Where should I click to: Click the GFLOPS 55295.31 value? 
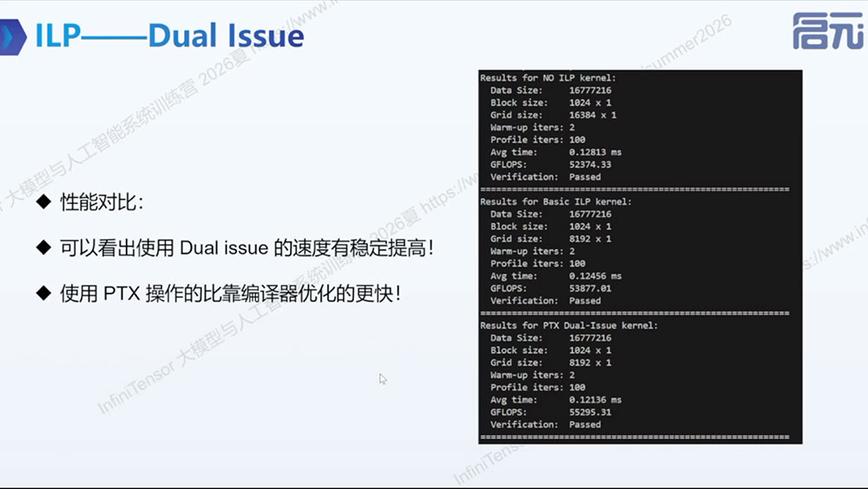[590, 412]
